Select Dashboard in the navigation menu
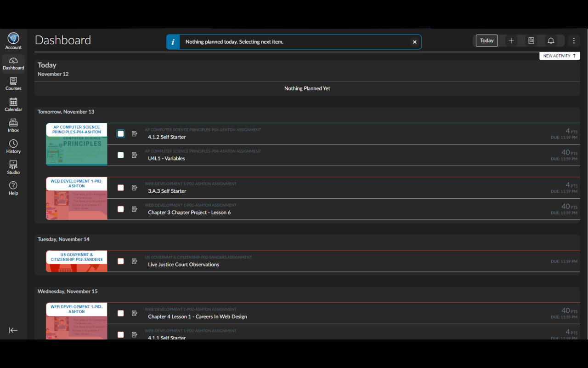The width and height of the screenshot is (588, 368). (13, 63)
